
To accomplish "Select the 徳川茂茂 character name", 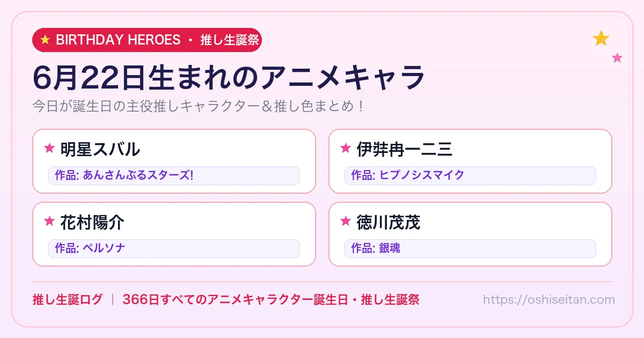I will (x=388, y=222).
